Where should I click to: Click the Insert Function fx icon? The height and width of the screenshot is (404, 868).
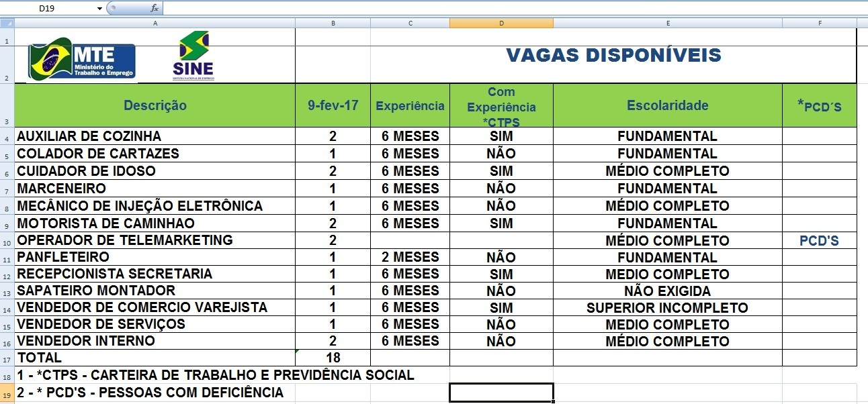[x=155, y=8]
